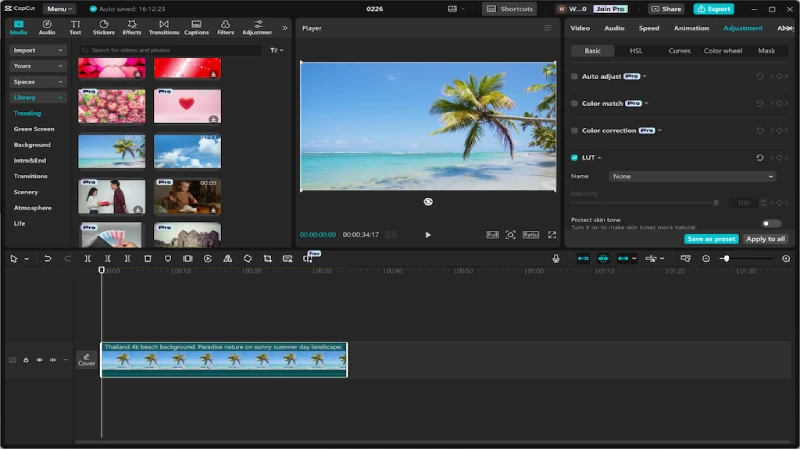The width and height of the screenshot is (800, 450).
Task: Click Save as preset button
Action: click(x=711, y=239)
